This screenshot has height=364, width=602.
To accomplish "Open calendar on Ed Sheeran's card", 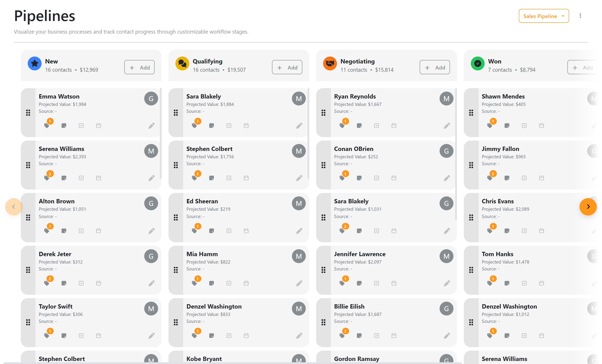I will [x=246, y=231].
